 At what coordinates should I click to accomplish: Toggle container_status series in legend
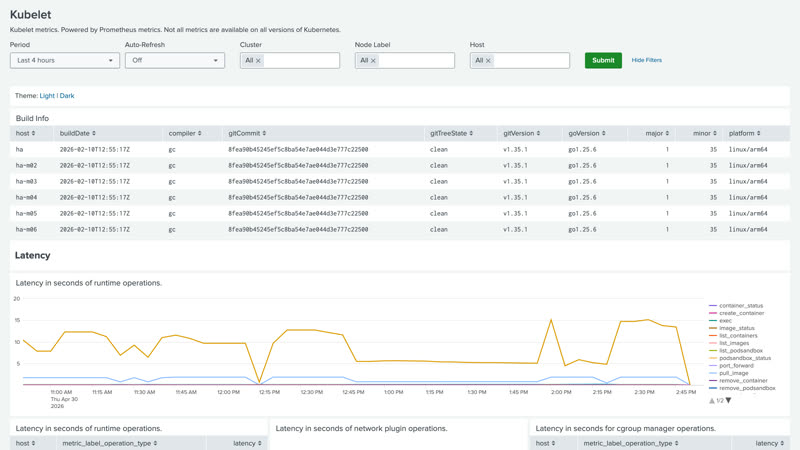736,306
